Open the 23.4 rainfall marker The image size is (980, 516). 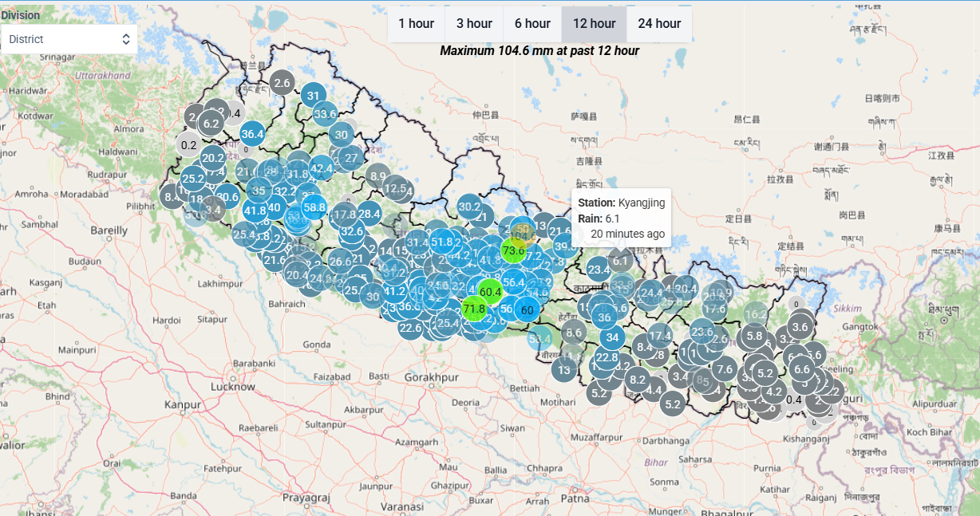[599, 270]
